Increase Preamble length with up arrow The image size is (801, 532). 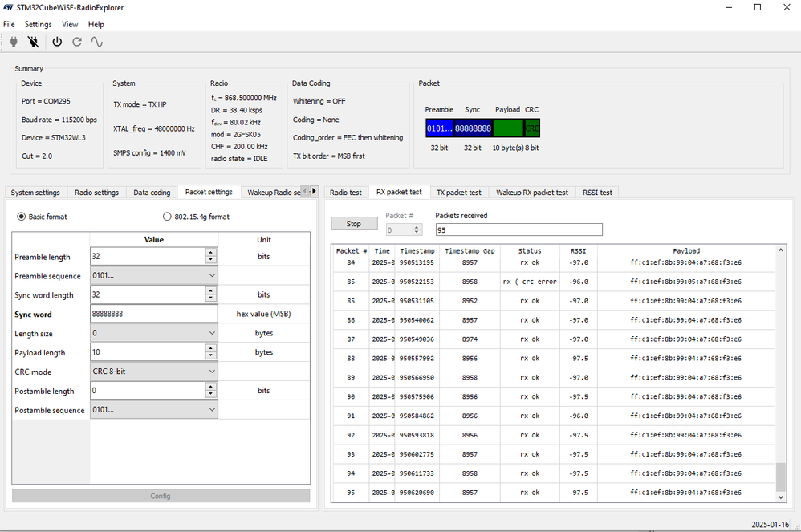210,253
